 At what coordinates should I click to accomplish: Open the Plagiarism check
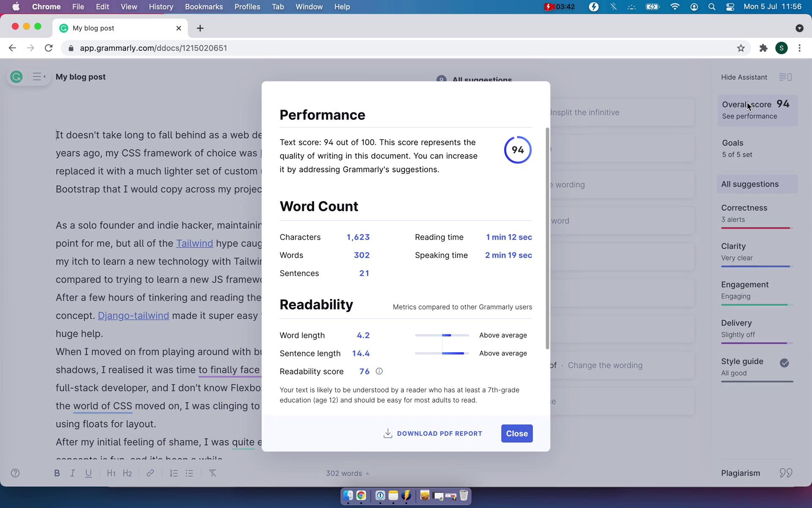pyautogui.click(x=757, y=473)
